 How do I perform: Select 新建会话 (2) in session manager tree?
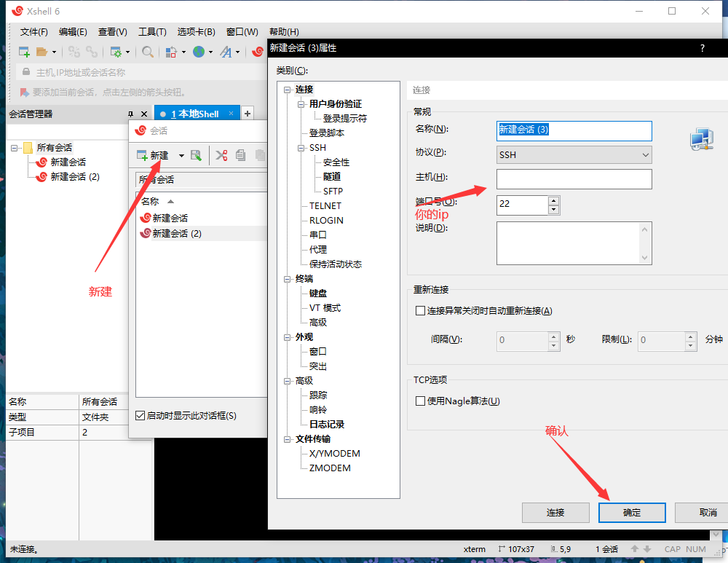[75, 176]
